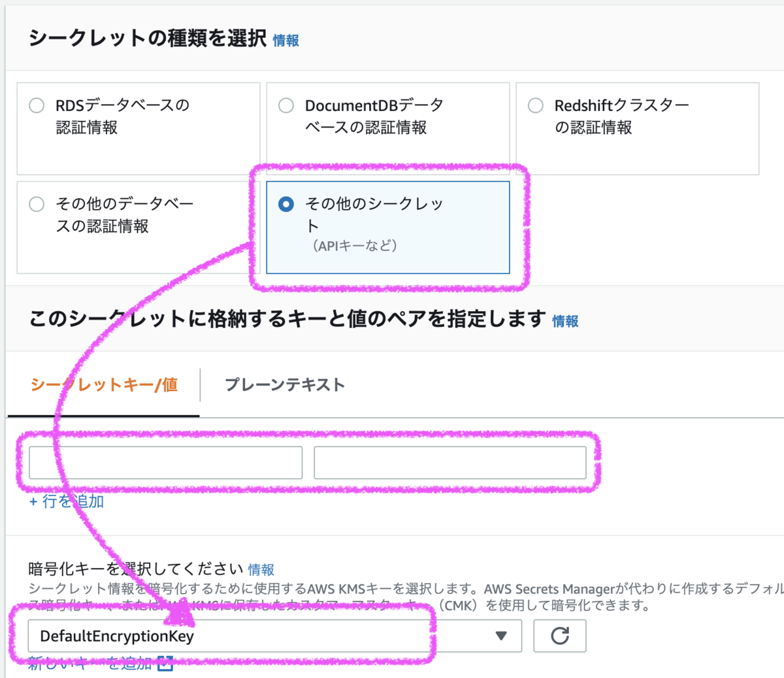784x678 pixels.
Task: Click the secret value input field
Action: 449,462
